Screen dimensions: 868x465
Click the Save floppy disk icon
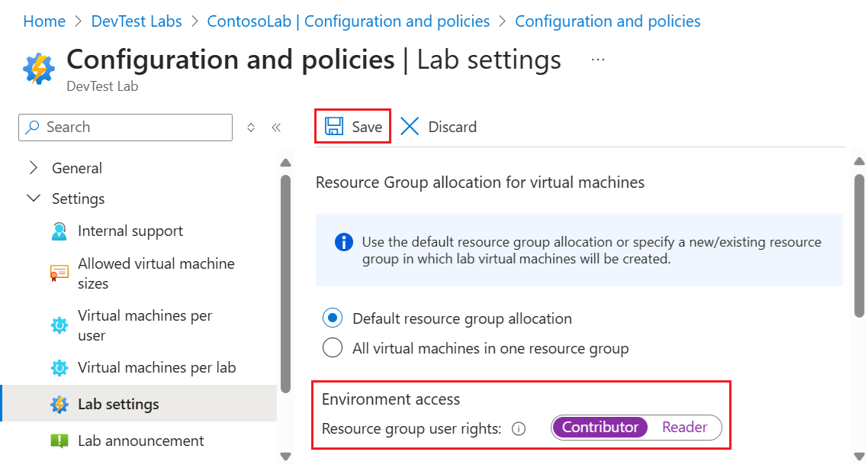pos(333,127)
